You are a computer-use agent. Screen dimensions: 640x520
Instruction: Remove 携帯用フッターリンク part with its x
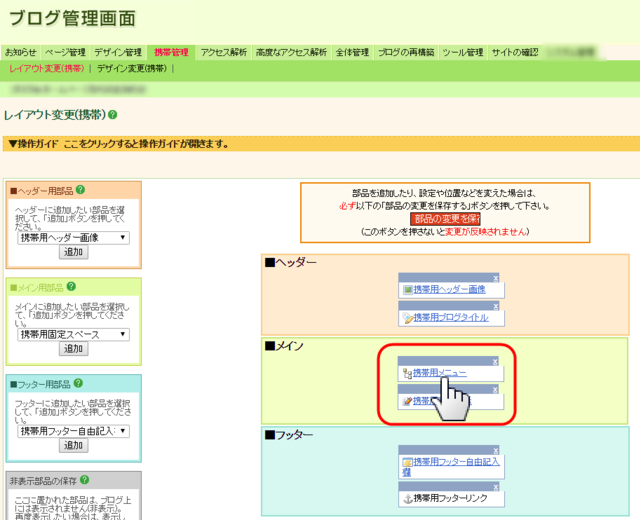[495, 486]
